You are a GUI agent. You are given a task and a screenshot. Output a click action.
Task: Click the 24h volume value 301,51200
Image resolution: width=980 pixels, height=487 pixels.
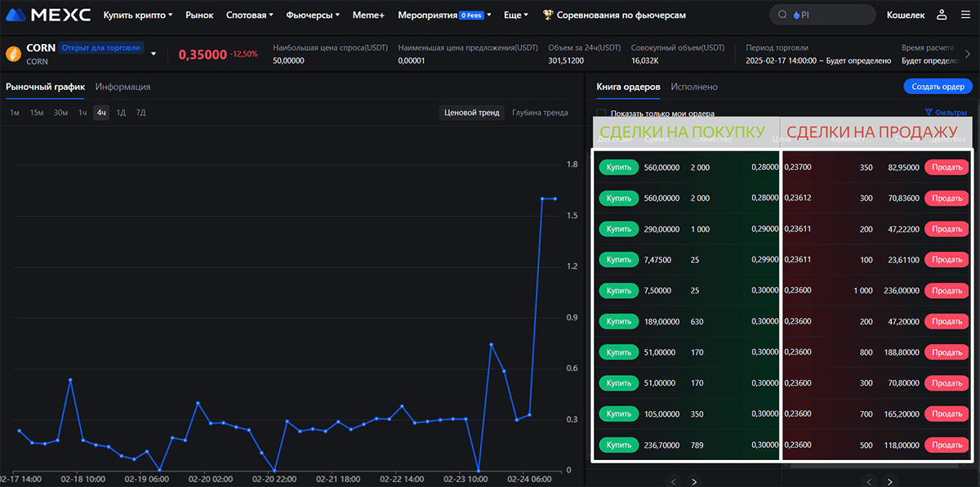tap(566, 60)
